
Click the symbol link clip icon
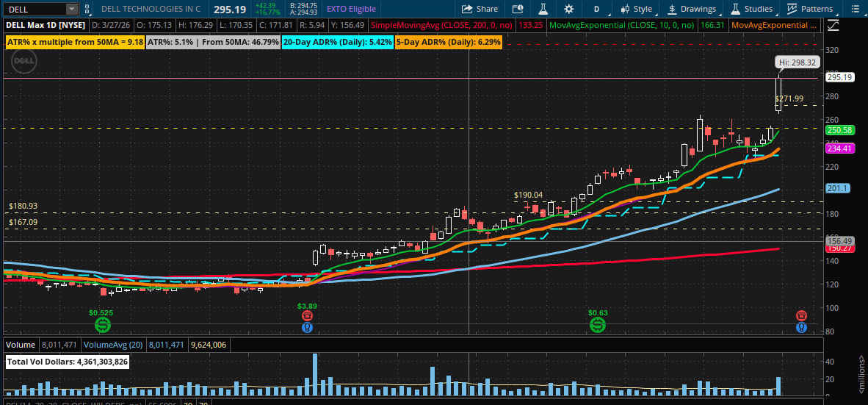tap(87, 9)
